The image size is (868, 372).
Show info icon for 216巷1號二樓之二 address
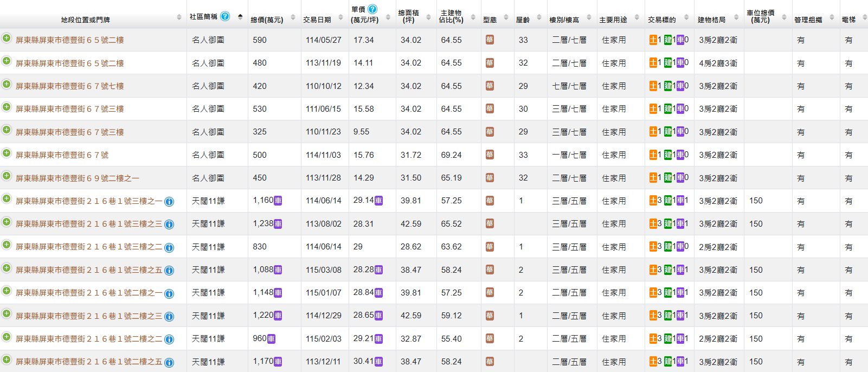(169, 339)
